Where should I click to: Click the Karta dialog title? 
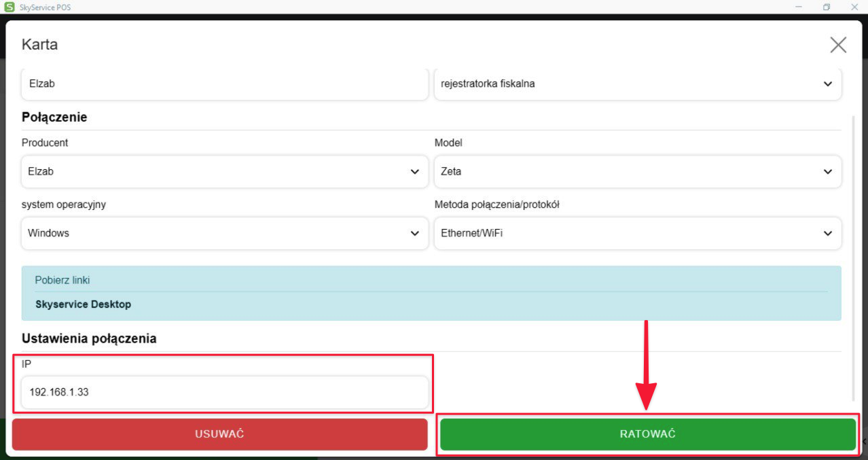pyautogui.click(x=39, y=45)
